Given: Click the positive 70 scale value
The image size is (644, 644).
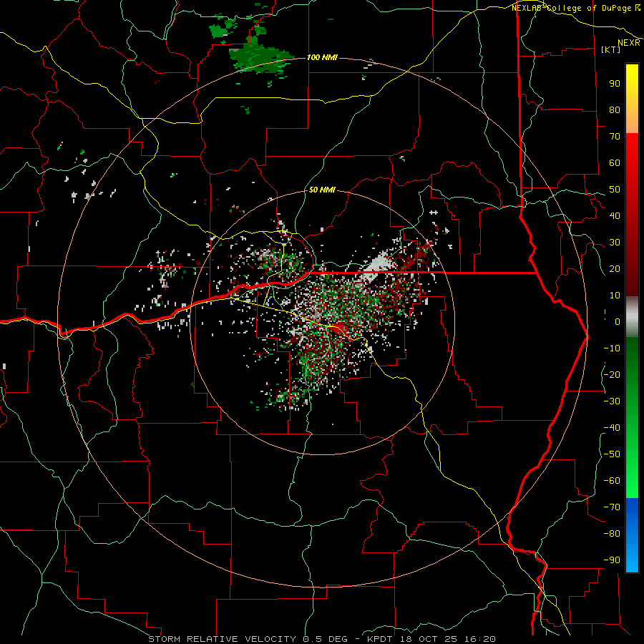Looking at the screenshot, I should [x=615, y=137].
